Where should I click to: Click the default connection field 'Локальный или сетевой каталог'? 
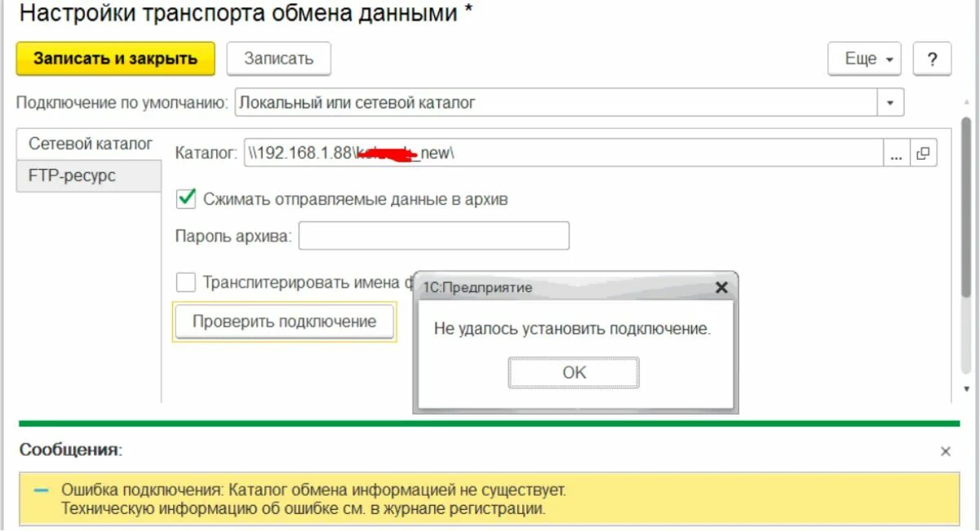pos(556,103)
